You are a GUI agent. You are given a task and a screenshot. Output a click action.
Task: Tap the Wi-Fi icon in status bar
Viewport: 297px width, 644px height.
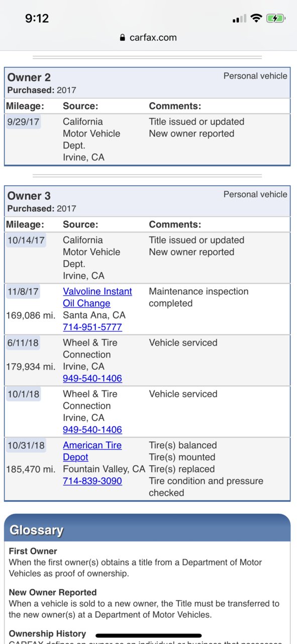pyautogui.click(x=256, y=19)
